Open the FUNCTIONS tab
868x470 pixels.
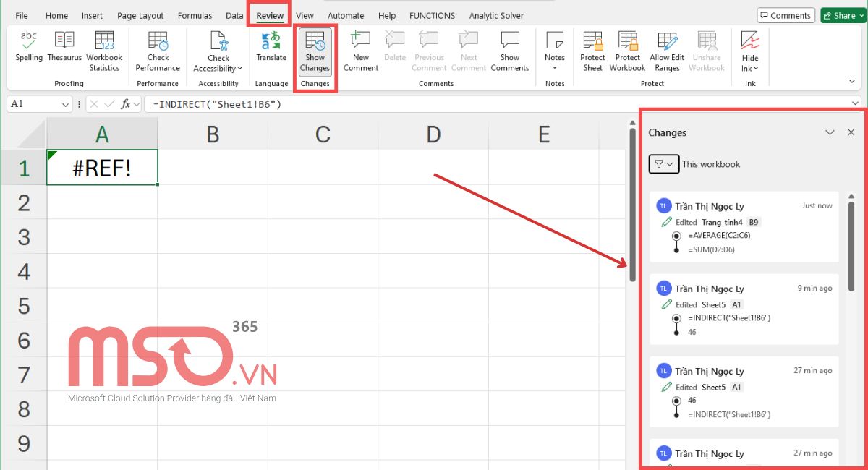[433, 15]
